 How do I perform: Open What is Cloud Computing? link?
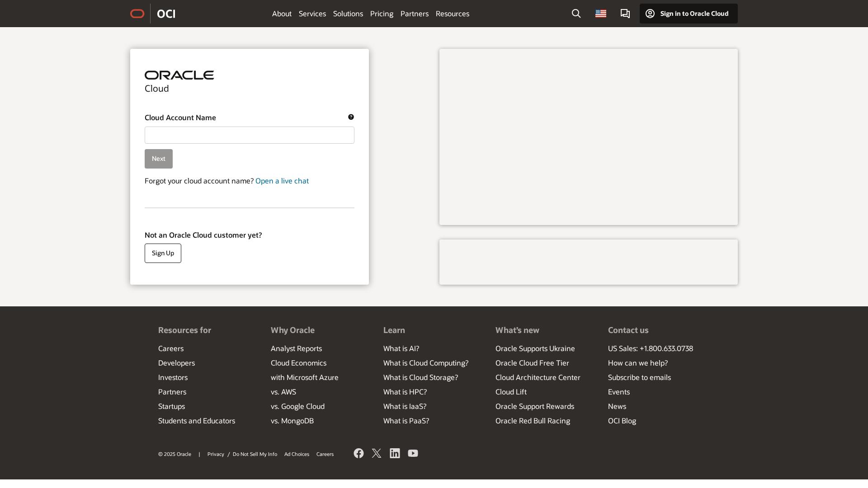pyautogui.click(x=426, y=363)
